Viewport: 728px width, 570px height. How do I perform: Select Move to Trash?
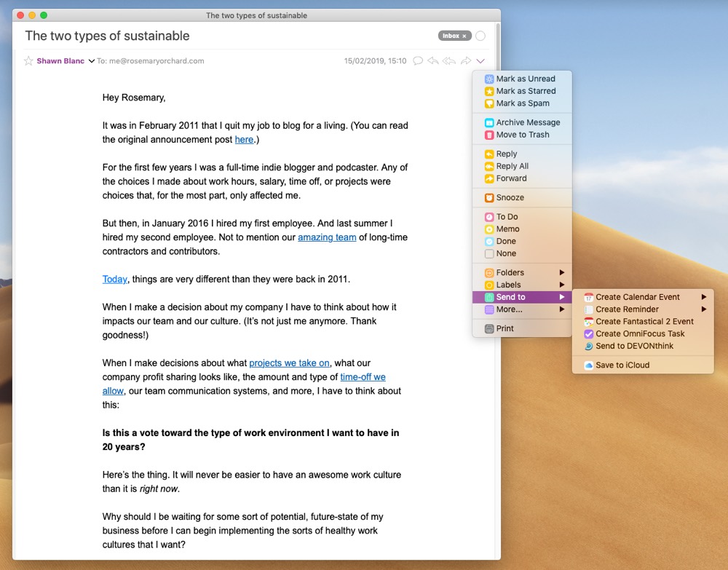pyautogui.click(x=522, y=135)
